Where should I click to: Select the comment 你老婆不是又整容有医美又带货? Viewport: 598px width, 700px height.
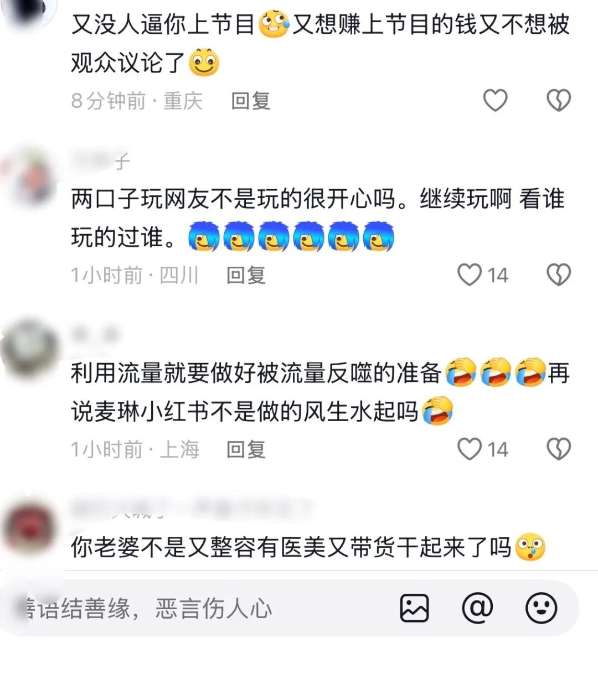pos(291,548)
